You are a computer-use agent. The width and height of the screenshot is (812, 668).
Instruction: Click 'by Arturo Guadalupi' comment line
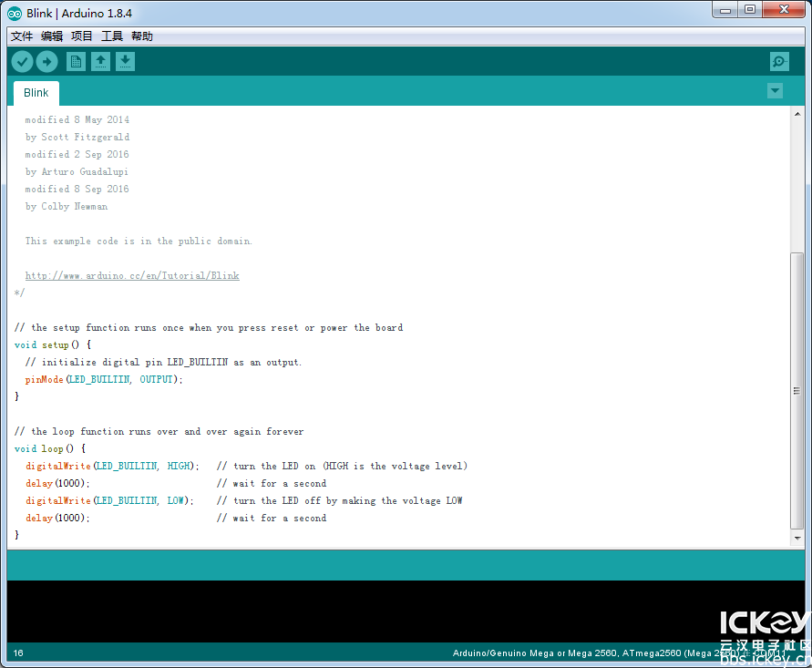click(77, 172)
